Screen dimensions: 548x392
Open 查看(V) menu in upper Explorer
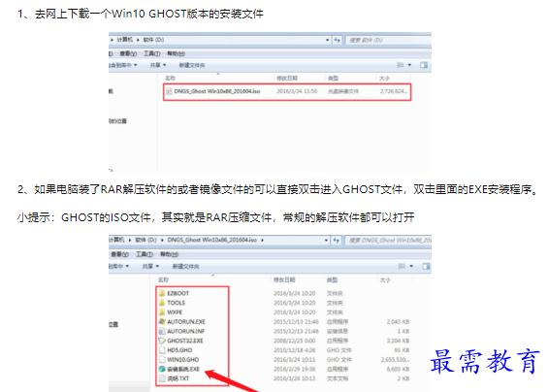[128, 53]
